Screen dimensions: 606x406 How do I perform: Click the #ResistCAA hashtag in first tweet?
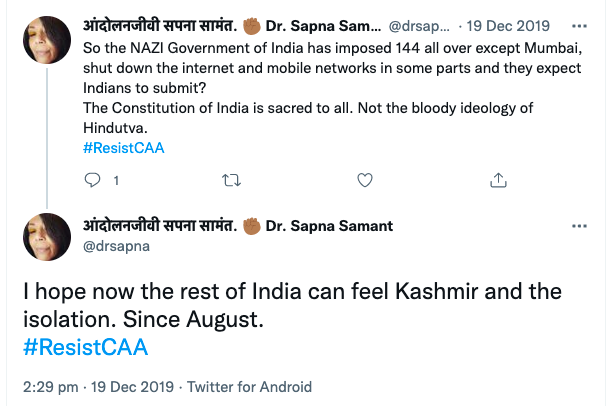pyautogui.click(x=126, y=148)
